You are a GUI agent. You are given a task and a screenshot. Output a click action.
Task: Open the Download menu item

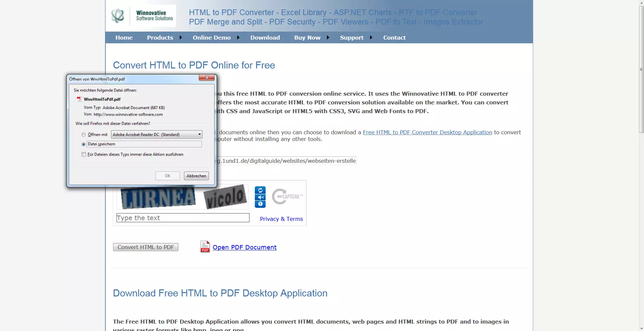[265, 38]
